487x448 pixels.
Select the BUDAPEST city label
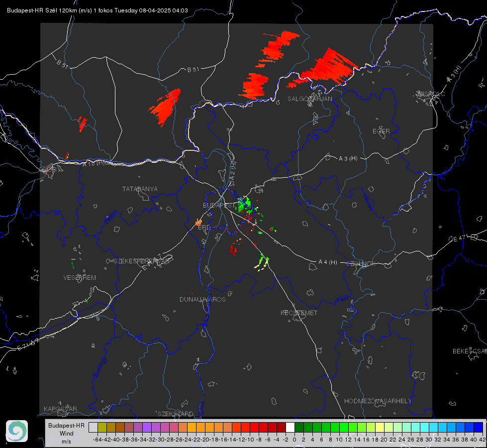point(219,206)
